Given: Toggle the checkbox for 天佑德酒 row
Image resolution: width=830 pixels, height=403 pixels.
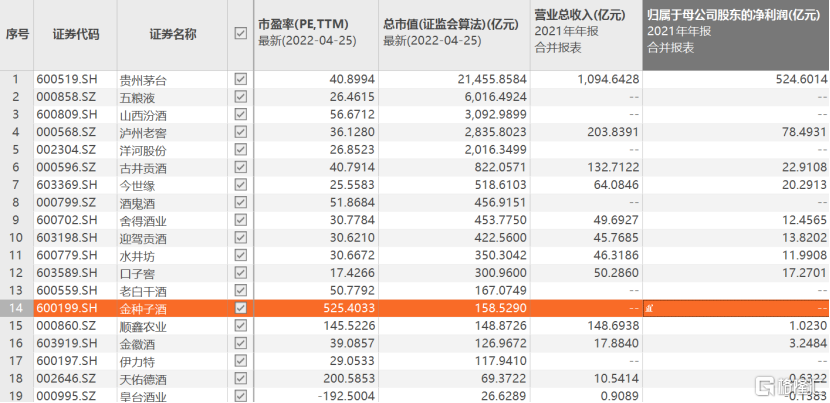Looking at the screenshot, I should point(240,378).
